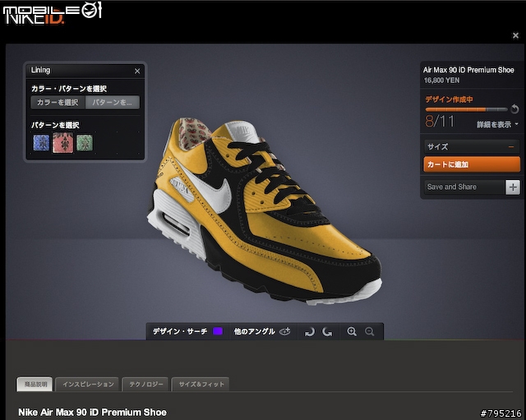Click the Air Max 90 iD Premium Shoe title
Image resolution: width=526 pixels, height=420 pixels.
click(468, 70)
